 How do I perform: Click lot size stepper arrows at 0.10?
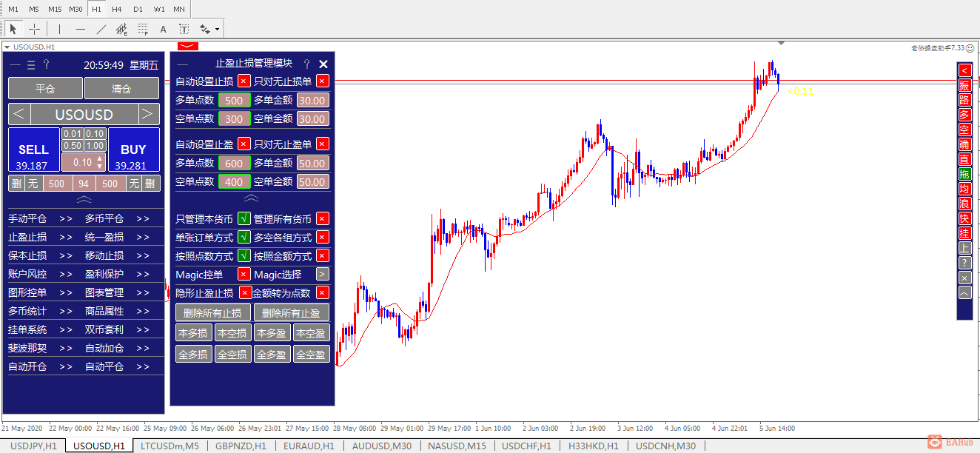(x=100, y=163)
